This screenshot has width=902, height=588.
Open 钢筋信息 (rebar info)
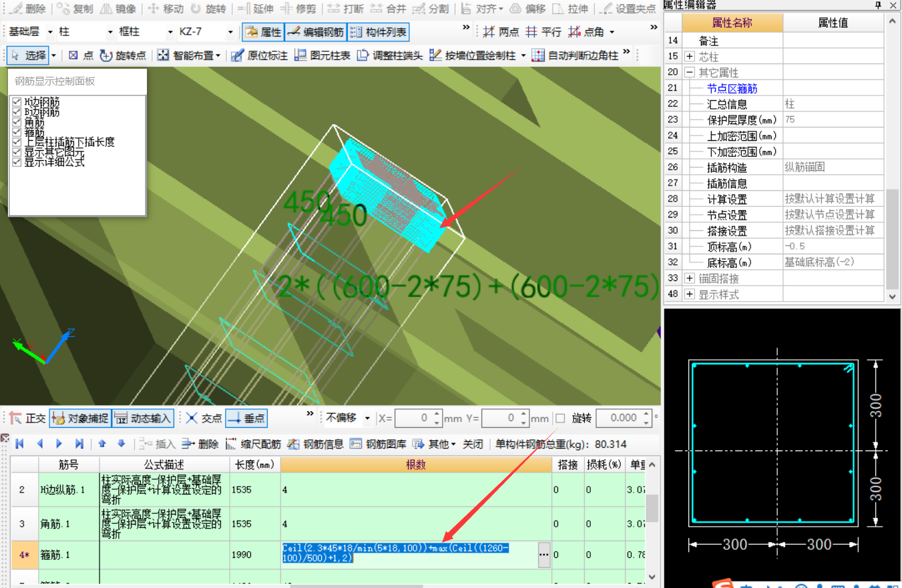coord(315,444)
